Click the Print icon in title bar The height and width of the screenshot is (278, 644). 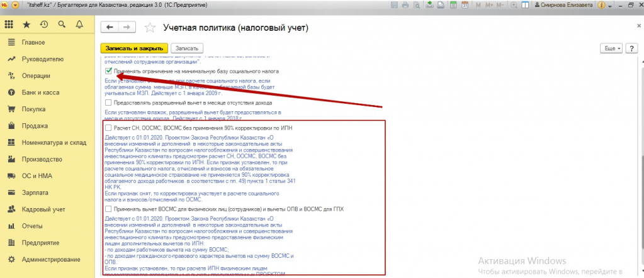406,5
